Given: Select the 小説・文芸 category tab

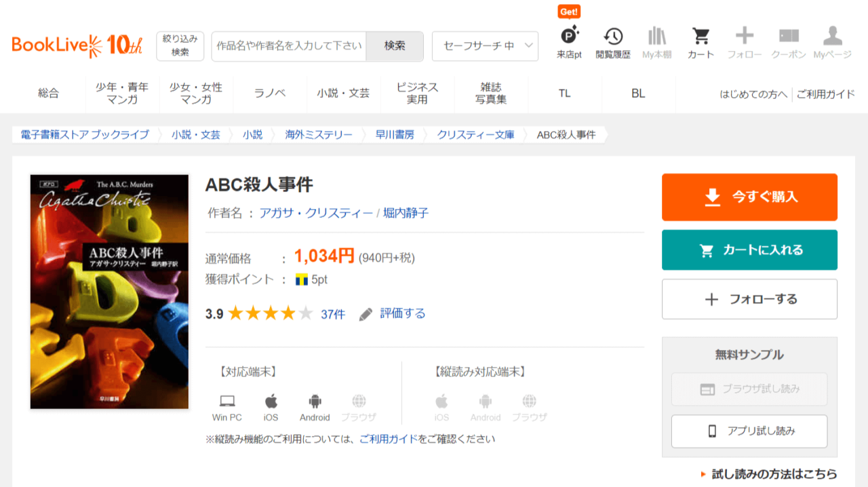Looking at the screenshot, I should tap(343, 94).
